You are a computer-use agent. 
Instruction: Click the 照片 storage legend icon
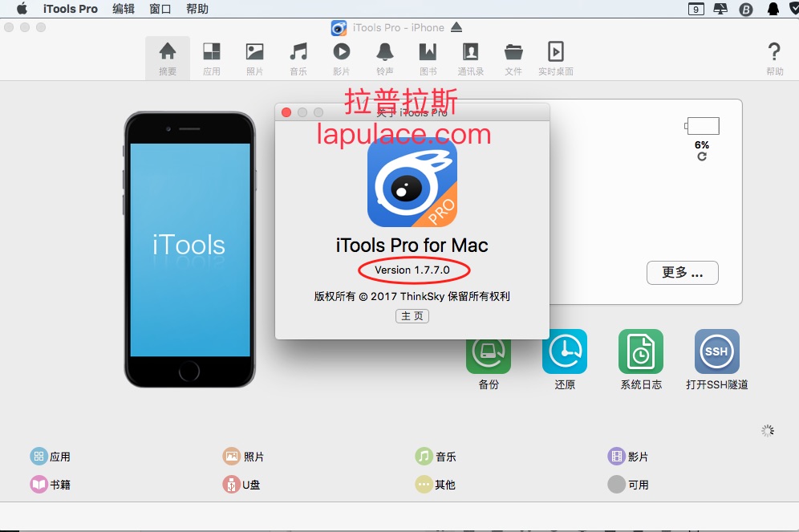pyautogui.click(x=231, y=457)
